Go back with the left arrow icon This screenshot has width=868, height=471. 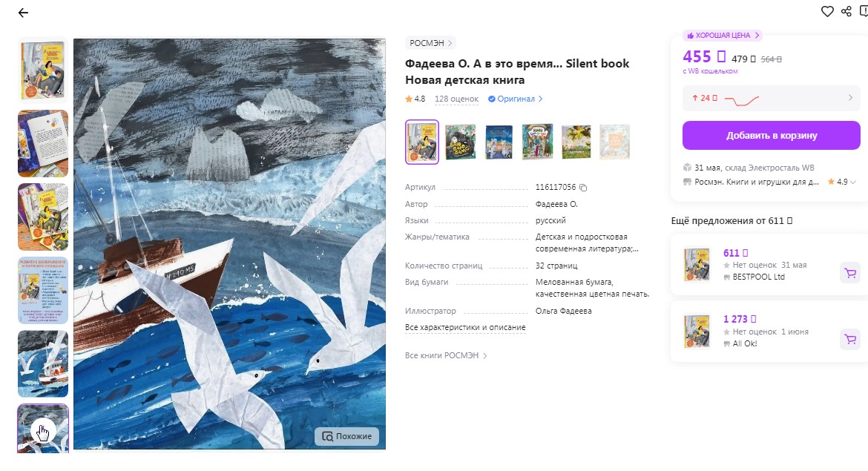[23, 13]
